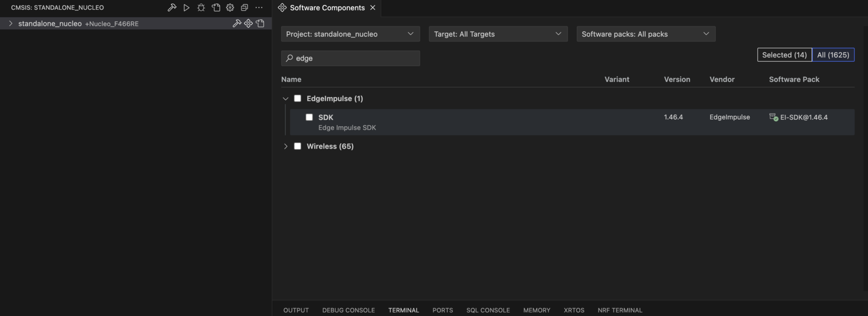Click the software components diamond icon on standalone_nucleo row
The image size is (868, 316).
coord(248,23)
